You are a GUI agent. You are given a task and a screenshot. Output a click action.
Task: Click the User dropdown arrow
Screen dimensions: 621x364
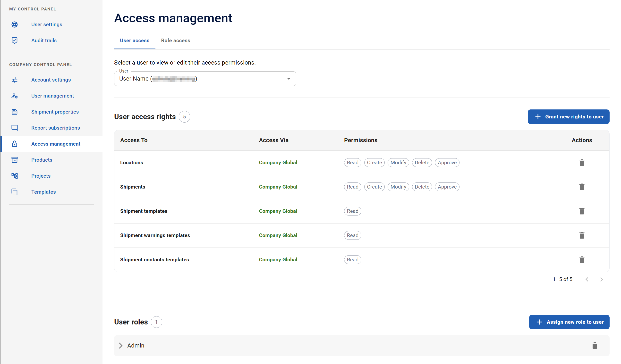[289, 79]
